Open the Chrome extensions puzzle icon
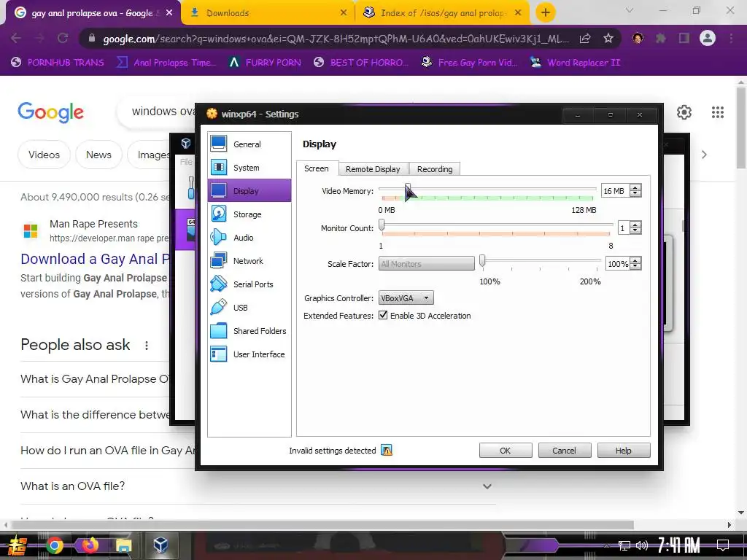This screenshot has height=560, width=747. (x=661, y=38)
